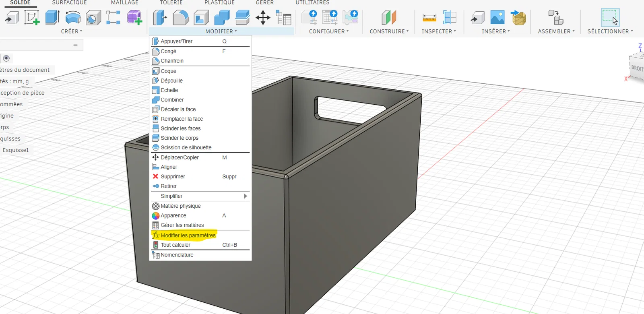This screenshot has height=314, width=644.
Task: Choose Décaler la face
Action: [200, 109]
